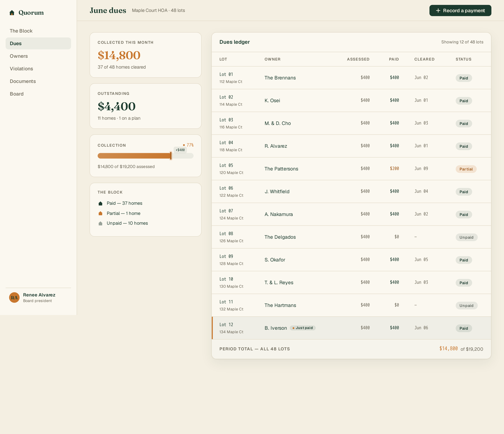The width and height of the screenshot is (504, 434).
Task: Click the Jun 09 cleared date
Action: pyautogui.click(x=421, y=169)
